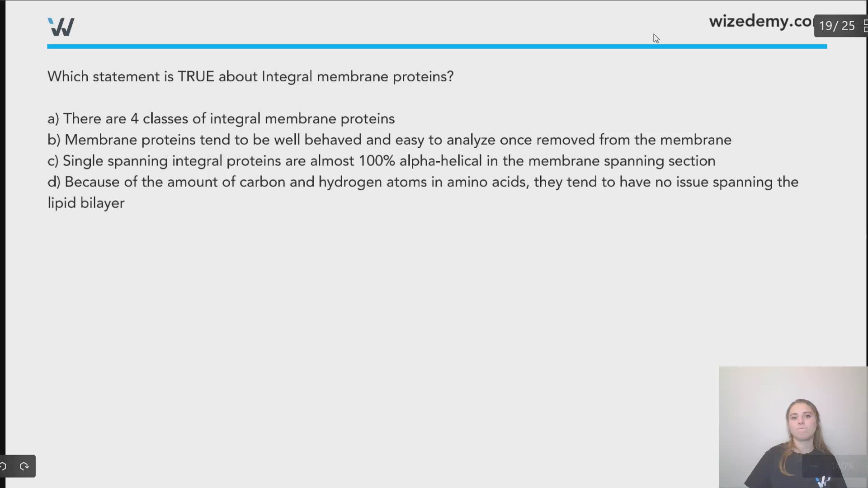Click the redo arrow icon
Image resolution: width=868 pixels, height=488 pixels.
[x=24, y=466]
